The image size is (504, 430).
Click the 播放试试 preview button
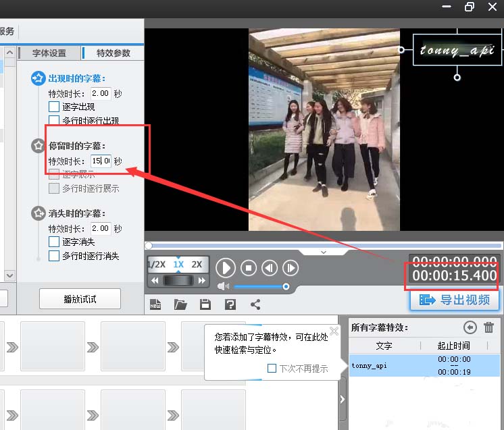(80, 299)
